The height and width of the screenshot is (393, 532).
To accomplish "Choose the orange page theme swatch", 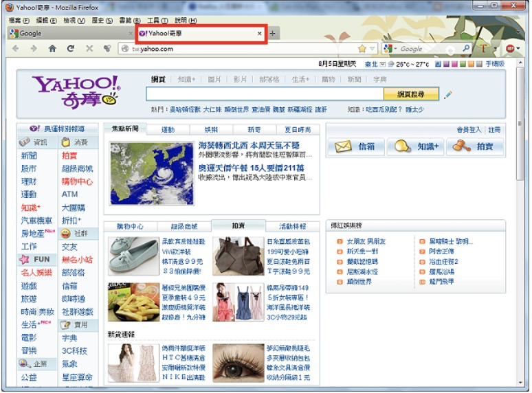I will tap(471, 64).
